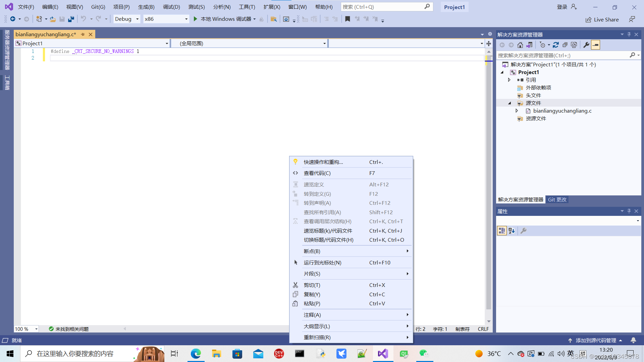
Task: Expand 引用 node in Solution Explorer
Action: (x=509, y=79)
